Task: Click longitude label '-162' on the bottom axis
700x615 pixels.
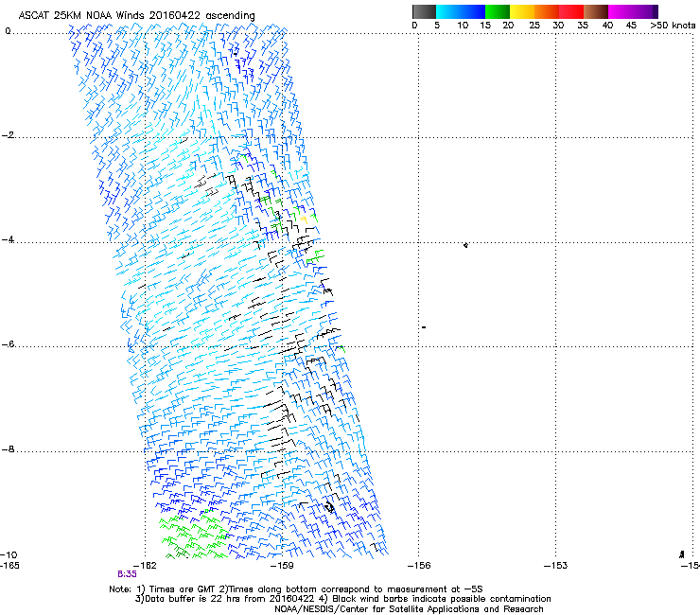Action: tap(146, 566)
